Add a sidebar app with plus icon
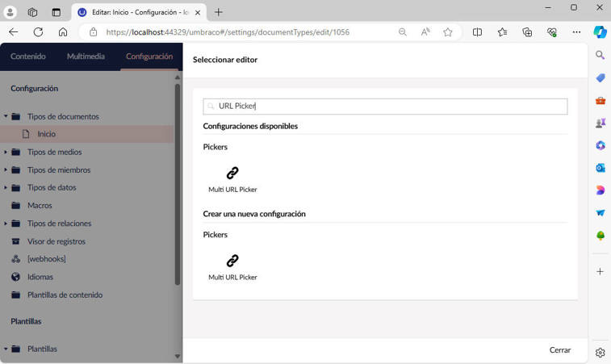Image resolution: width=611 pixels, height=364 pixels. pos(600,271)
